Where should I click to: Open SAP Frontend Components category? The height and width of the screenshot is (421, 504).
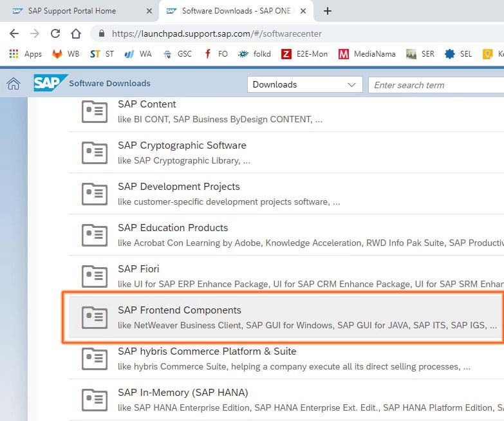pos(180,310)
